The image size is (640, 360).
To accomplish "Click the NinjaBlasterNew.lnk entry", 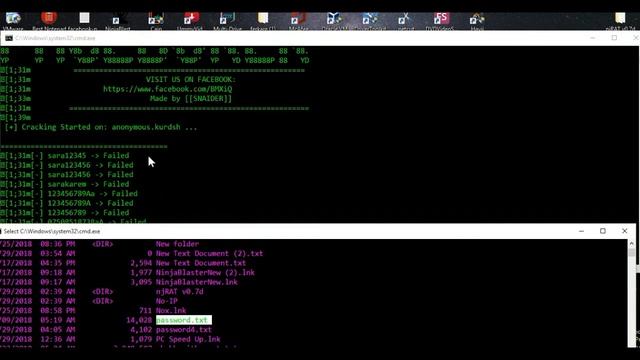I will (197, 282).
